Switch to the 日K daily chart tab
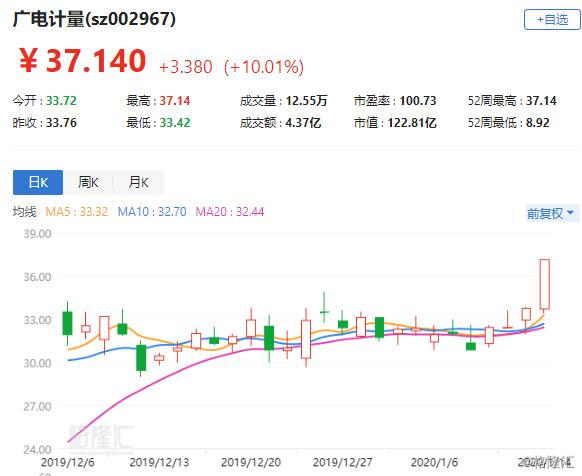Image resolution: width=582 pixels, height=476 pixels. [x=38, y=182]
